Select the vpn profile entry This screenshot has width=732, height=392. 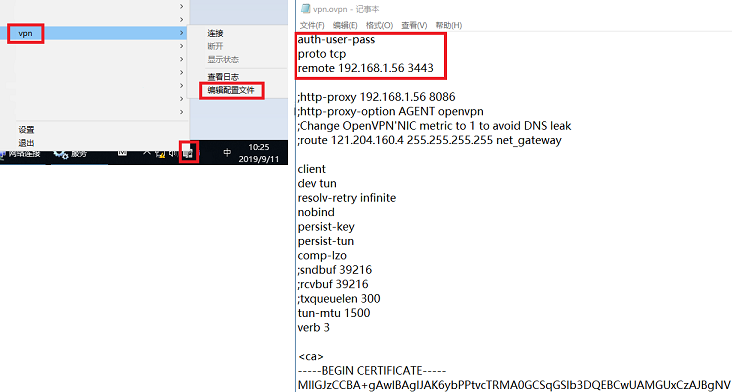point(26,33)
